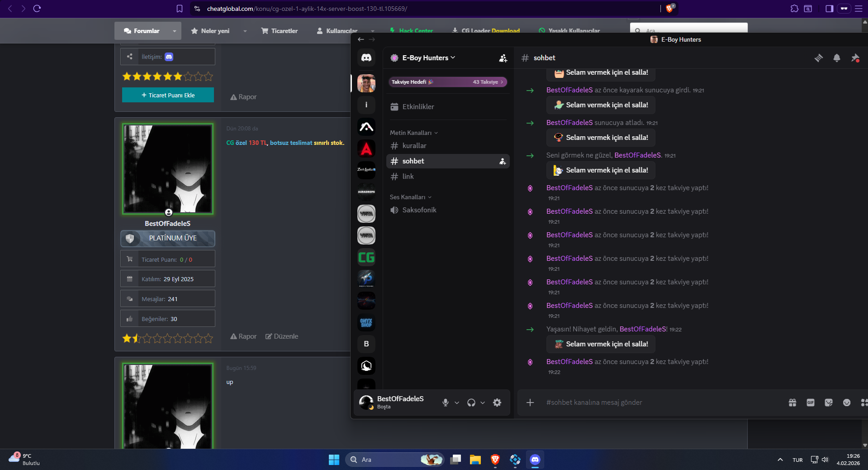Toggle pinned messages in sohbet header

click(855, 58)
